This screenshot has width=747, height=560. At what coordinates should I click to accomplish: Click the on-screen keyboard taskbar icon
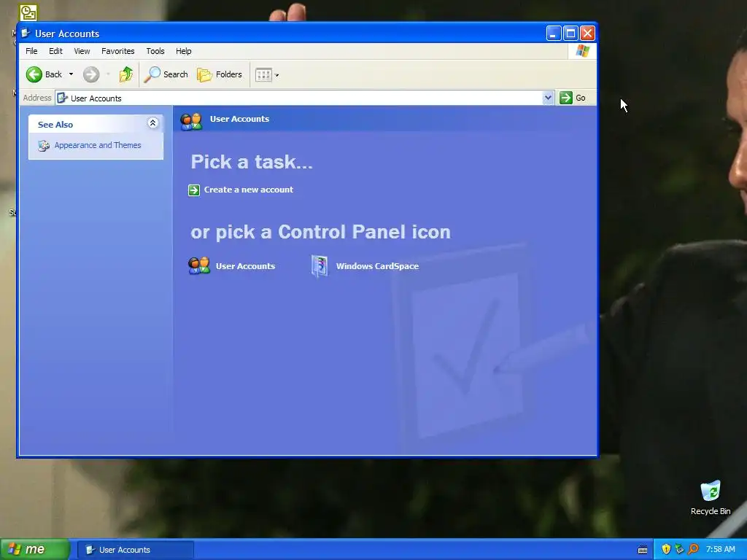point(643,550)
